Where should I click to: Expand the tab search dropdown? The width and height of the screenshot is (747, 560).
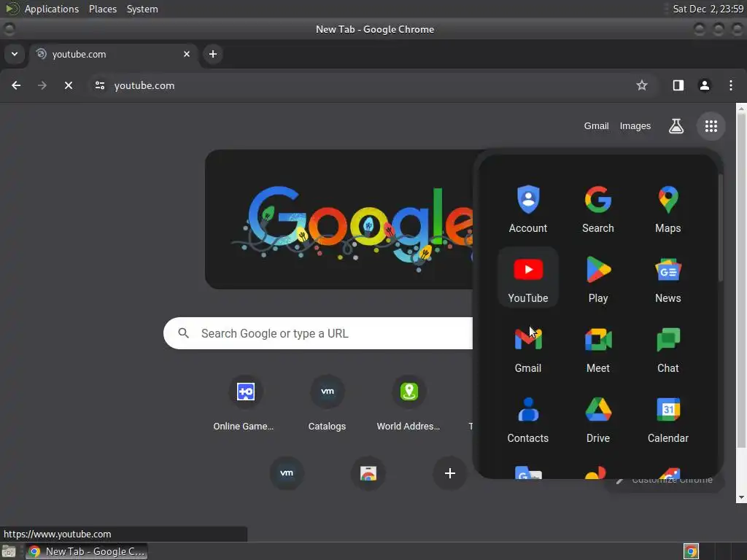(15, 54)
